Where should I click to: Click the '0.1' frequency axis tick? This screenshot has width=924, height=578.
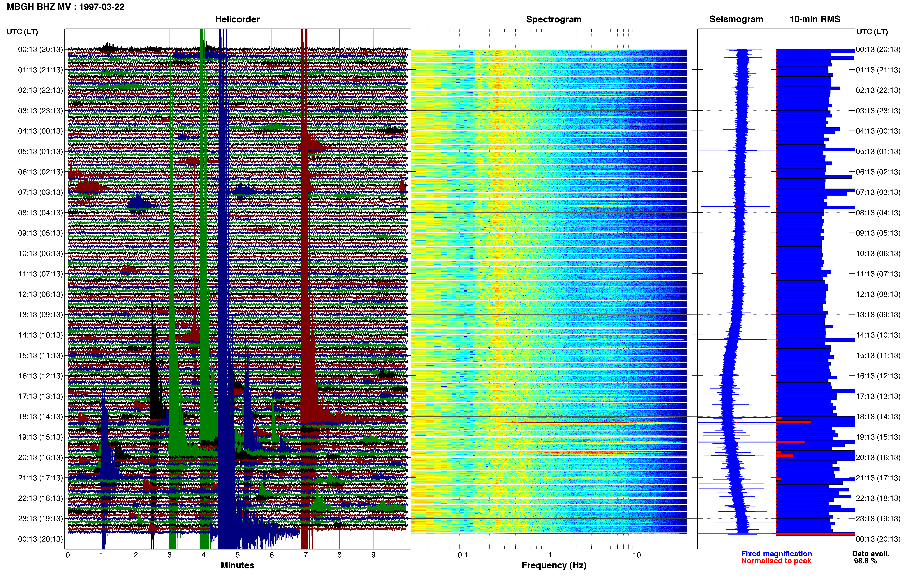tap(463, 555)
